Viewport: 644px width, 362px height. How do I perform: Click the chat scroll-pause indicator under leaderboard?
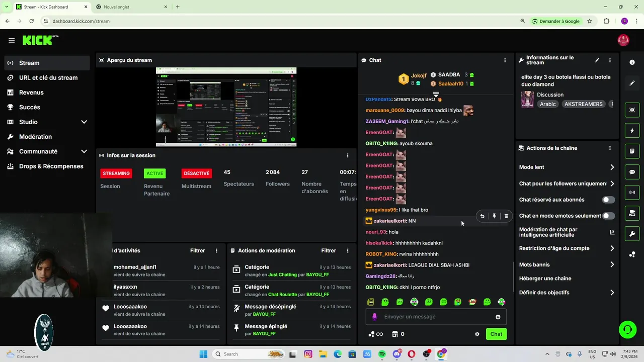[436, 95]
